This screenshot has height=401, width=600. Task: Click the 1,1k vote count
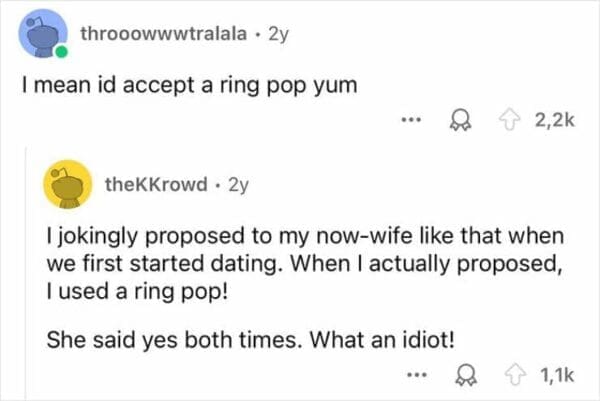(x=557, y=375)
